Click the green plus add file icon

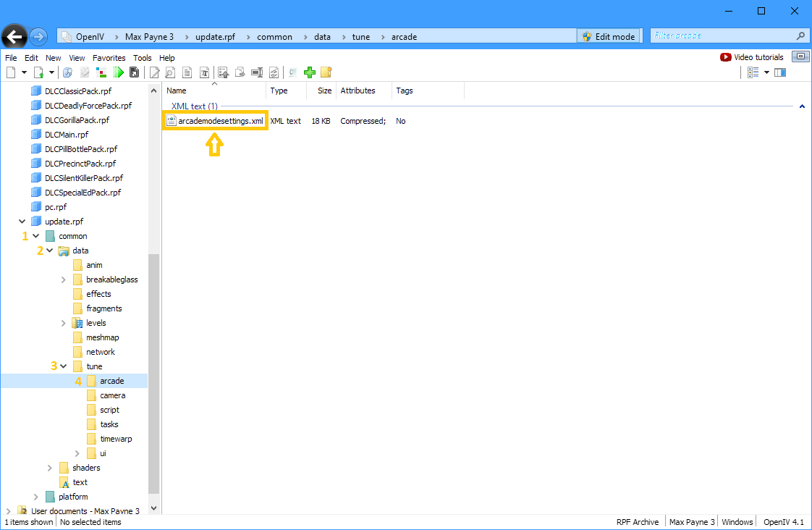click(310, 72)
